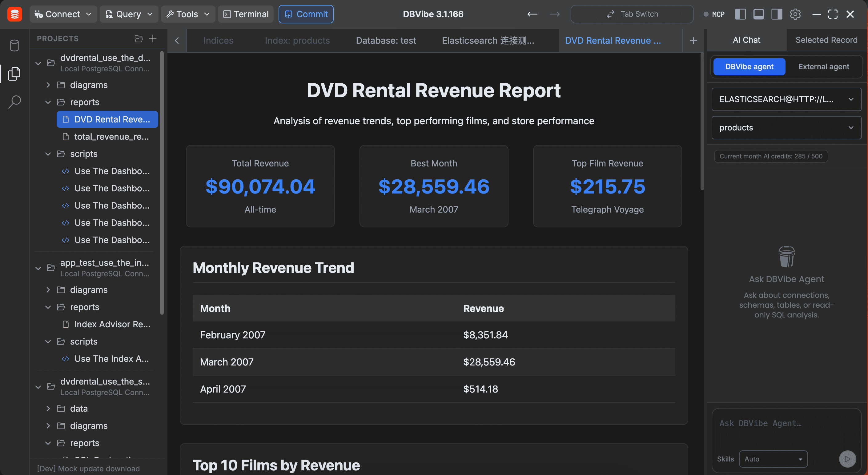Collapse scripts folder under dvdrental_use_the_d...

48,154
